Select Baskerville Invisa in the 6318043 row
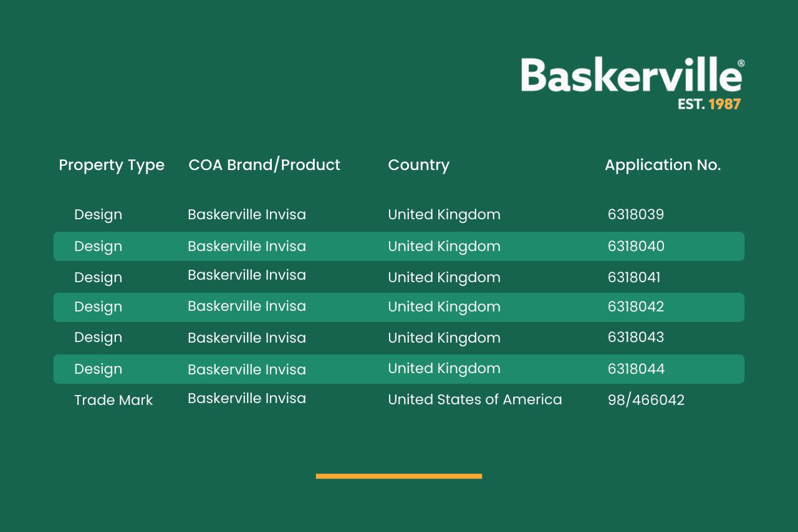This screenshot has width=798, height=532. pyautogui.click(x=247, y=338)
